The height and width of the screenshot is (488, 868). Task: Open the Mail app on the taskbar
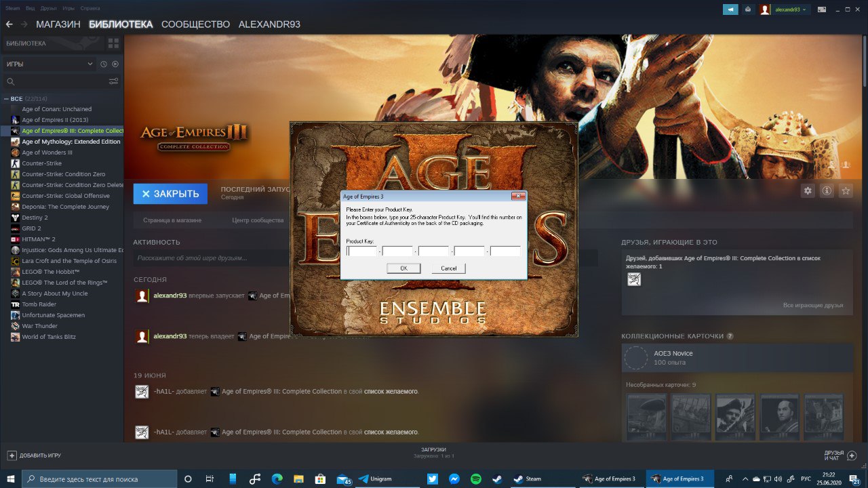click(x=343, y=479)
